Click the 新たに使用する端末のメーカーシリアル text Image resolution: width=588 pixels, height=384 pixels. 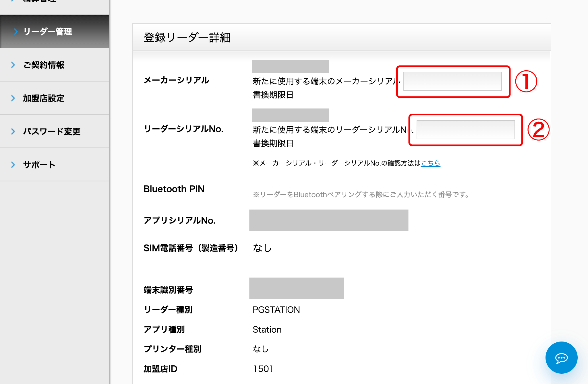tap(327, 81)
